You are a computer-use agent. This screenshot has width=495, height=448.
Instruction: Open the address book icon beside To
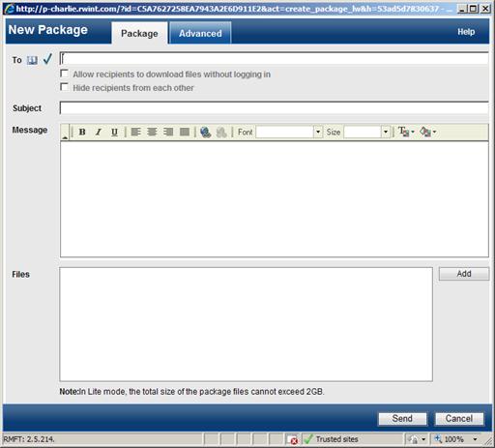pyautogui.click(x=32, y=60)
